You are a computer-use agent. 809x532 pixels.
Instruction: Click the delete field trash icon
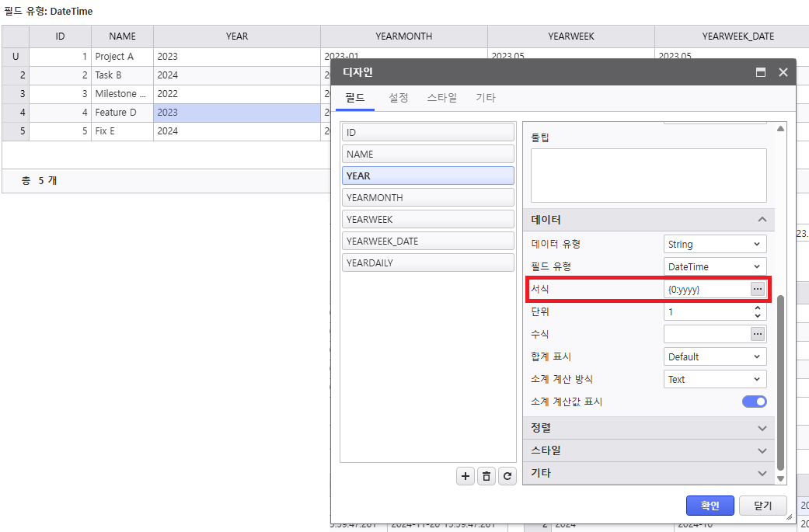pyautogui.click(x=486, y=477)
